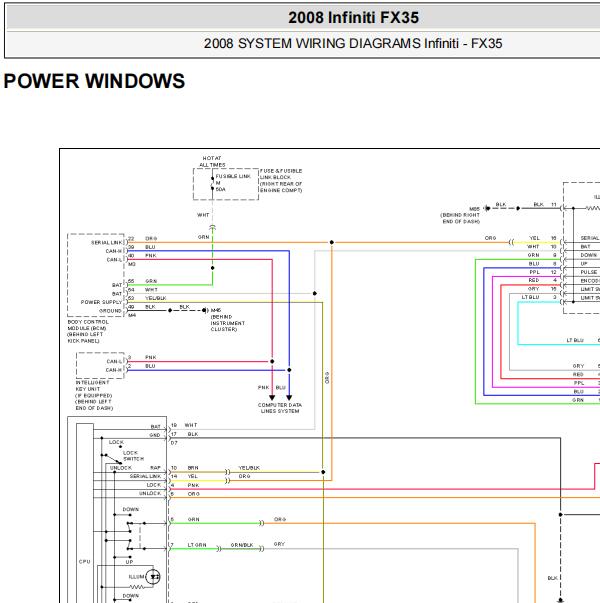Click the "POWER SUPPLY" pin label in BCM

101,302
